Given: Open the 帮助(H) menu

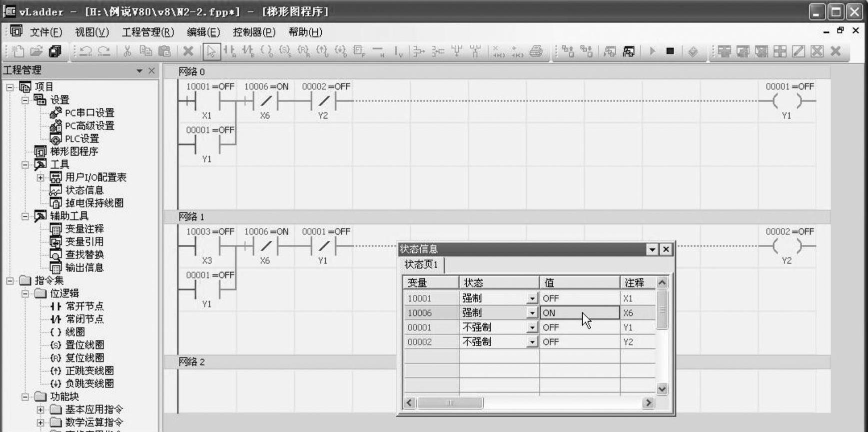Looking at the screenshot, I should tap(305, 32).
